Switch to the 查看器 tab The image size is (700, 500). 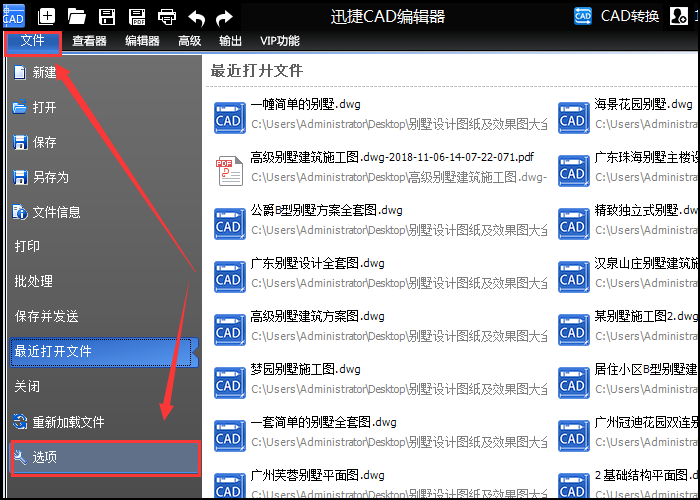(89, 41)
